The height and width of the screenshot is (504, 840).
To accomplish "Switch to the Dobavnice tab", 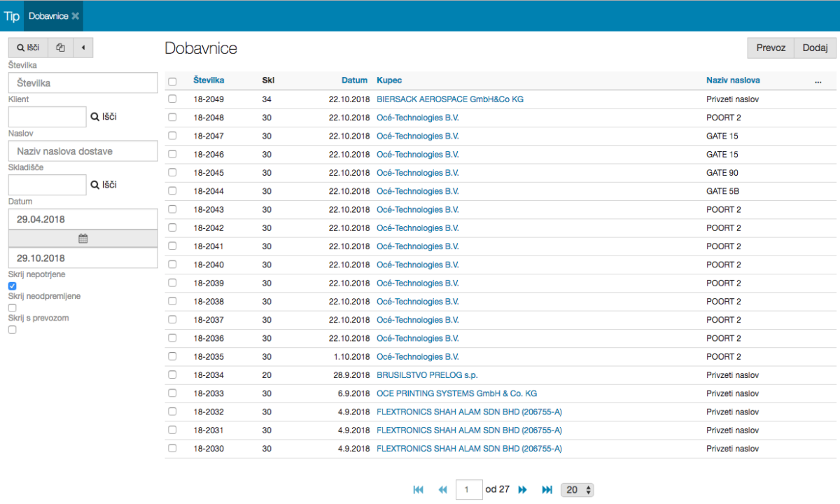I will (x=48, y=15).
